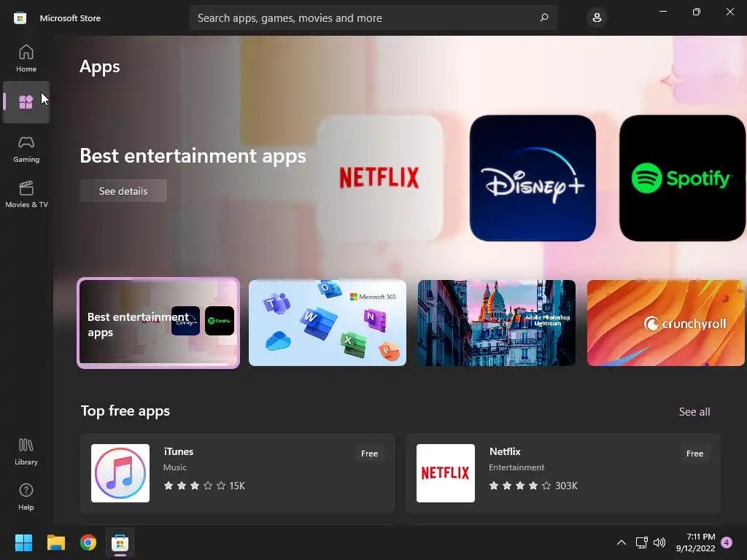Open the volume control in system tray

tap(659, 542)
